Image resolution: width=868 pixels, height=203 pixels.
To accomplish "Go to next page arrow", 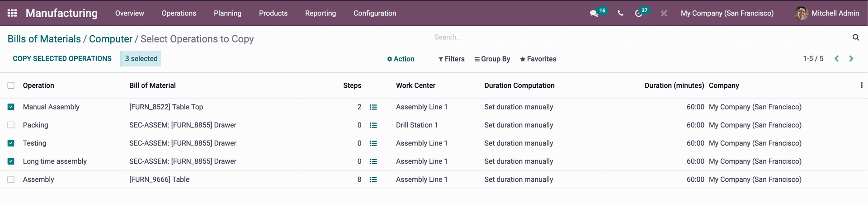I will [851, 59].
